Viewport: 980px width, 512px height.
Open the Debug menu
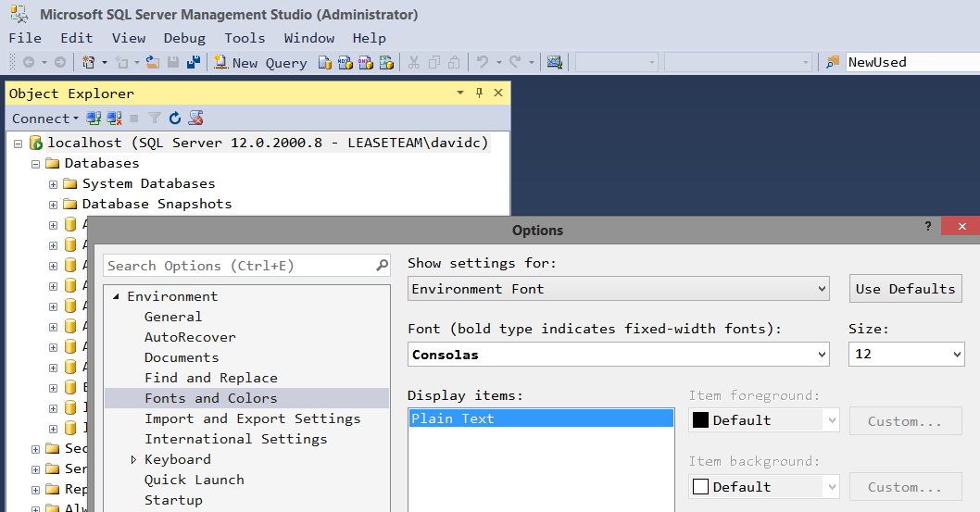click(184, 38)
